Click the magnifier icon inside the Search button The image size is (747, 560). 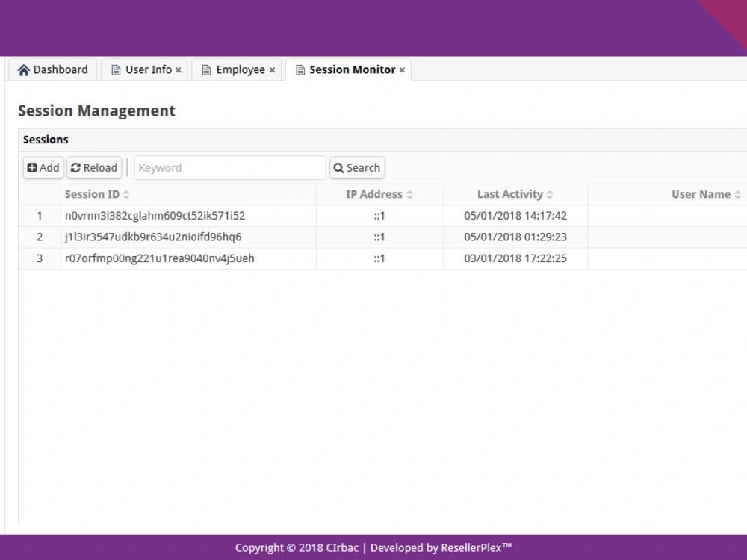pos(340,167)
